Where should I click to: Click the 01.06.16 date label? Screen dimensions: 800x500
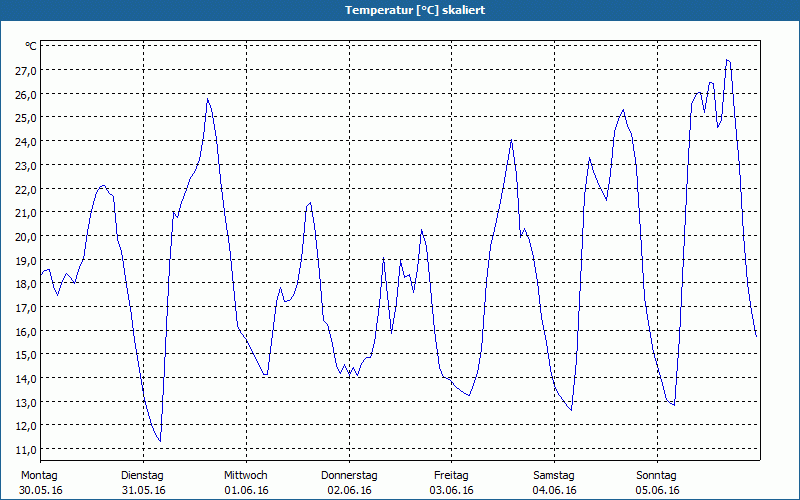coord(246,490)
